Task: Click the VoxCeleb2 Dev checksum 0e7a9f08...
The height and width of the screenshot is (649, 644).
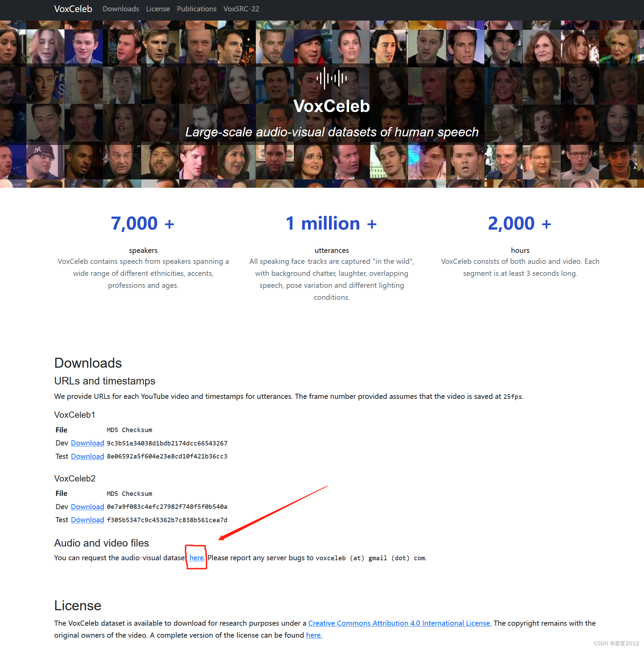Action: point(167,507)
